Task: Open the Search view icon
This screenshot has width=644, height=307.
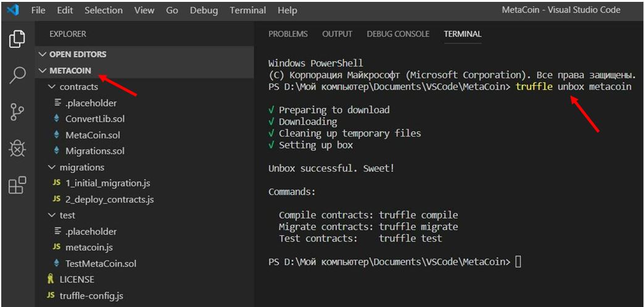Action: 17,75
